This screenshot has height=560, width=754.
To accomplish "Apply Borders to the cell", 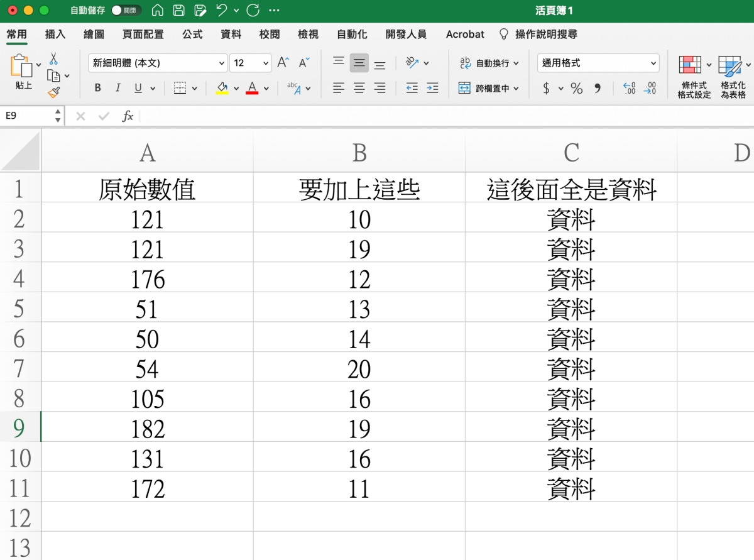I will (180, 88).
